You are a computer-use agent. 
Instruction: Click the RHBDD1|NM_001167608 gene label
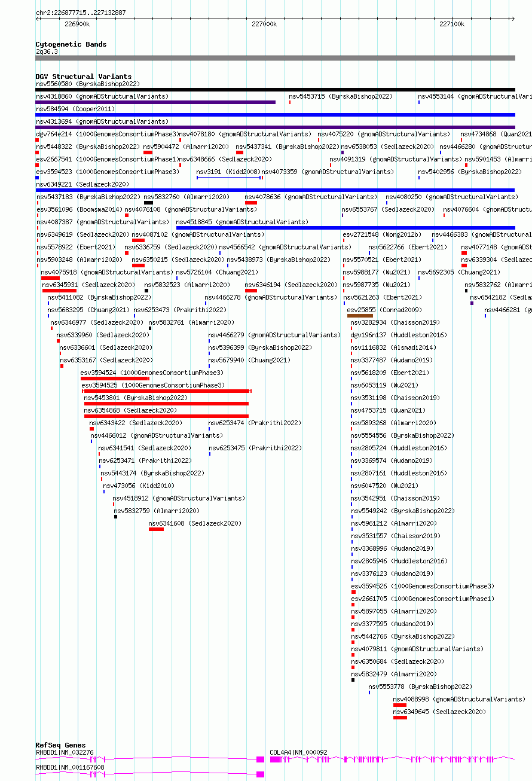[x=70, y=768]
